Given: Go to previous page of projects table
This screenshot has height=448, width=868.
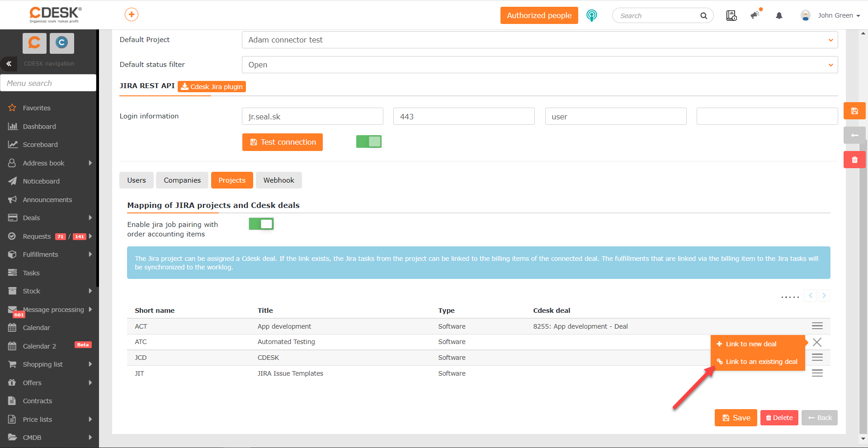Looking at the screenshot, I should pos(811,296).
